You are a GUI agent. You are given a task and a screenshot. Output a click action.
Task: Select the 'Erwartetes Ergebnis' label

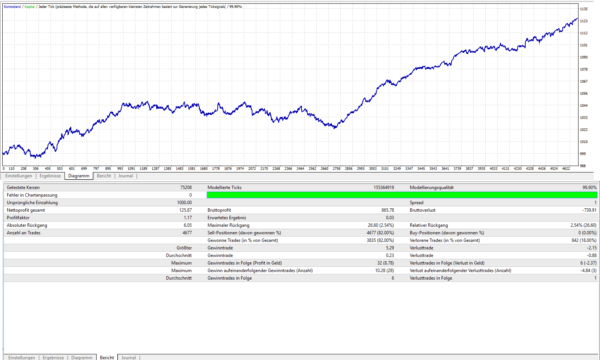[x=227, y=218]
